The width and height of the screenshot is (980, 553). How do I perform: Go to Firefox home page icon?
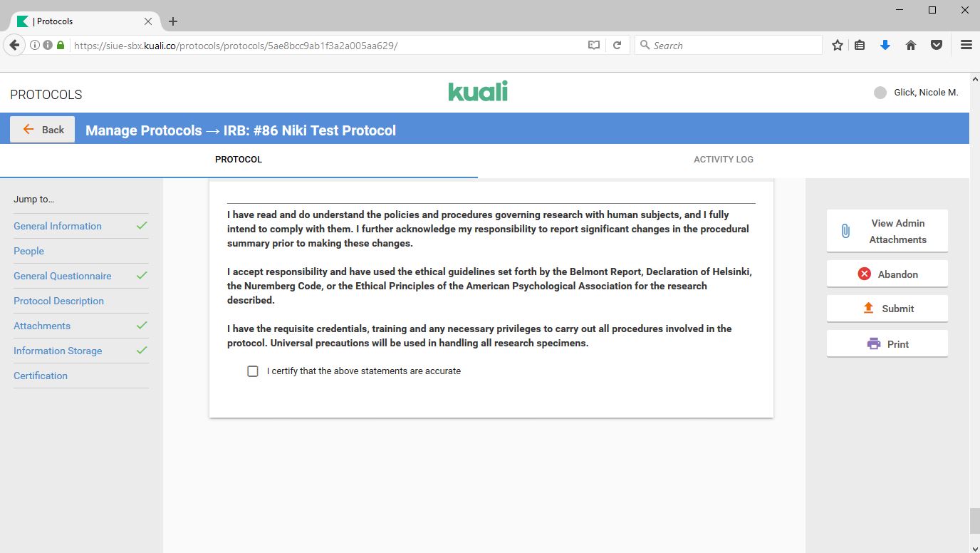click(x=910, y=46)
